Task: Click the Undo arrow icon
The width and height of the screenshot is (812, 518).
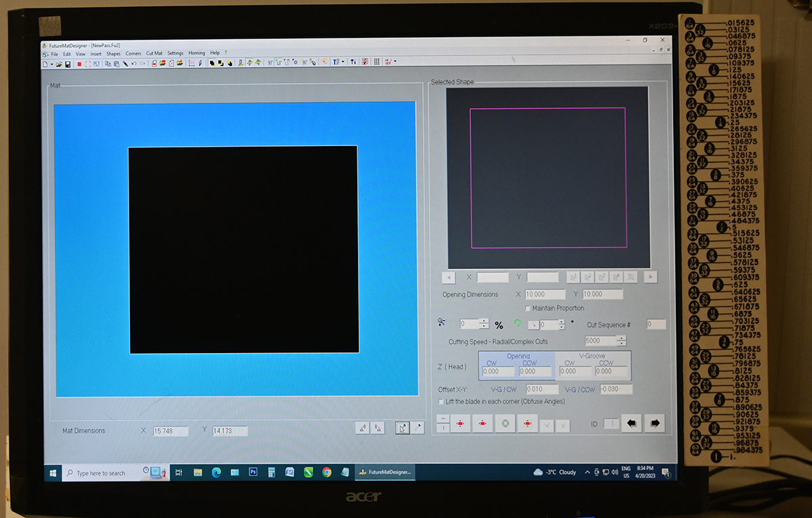Action: click(134, 64)
